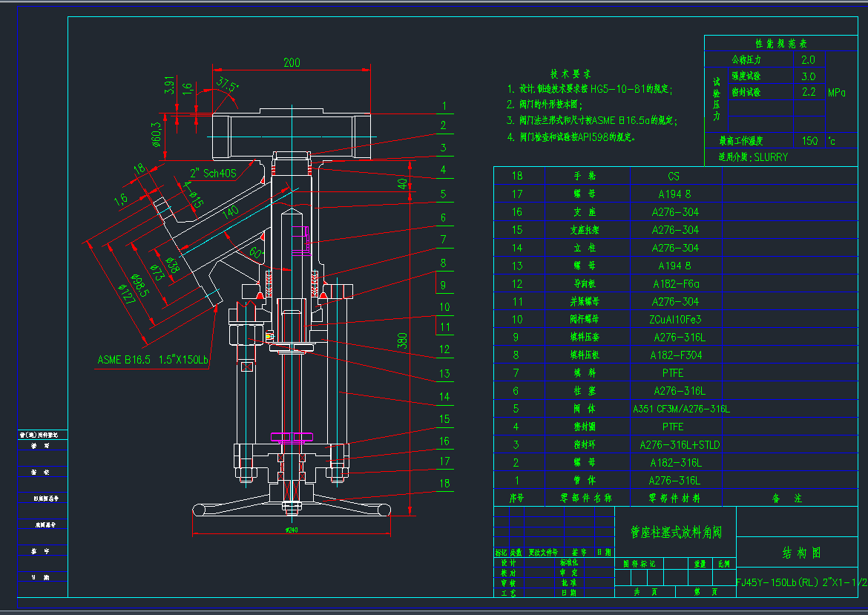Click the 技术要求 heading text
The image size is (868, 615).
(x=571, y=74)
